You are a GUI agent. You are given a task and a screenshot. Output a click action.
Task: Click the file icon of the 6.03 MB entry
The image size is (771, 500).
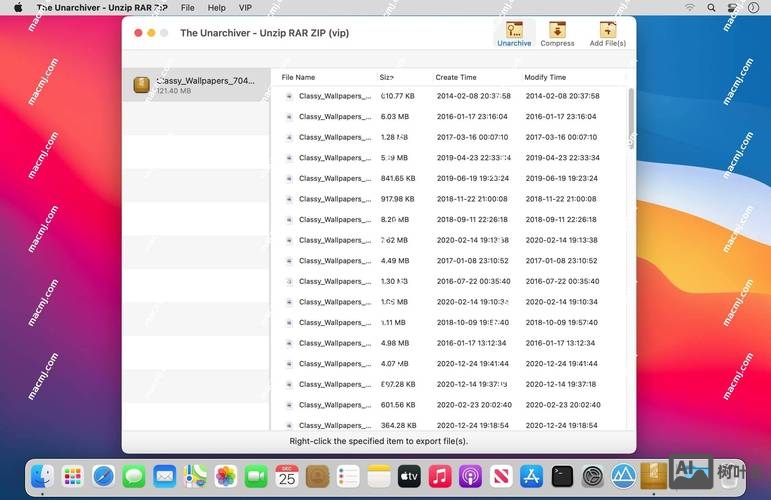tap(289, 117)
